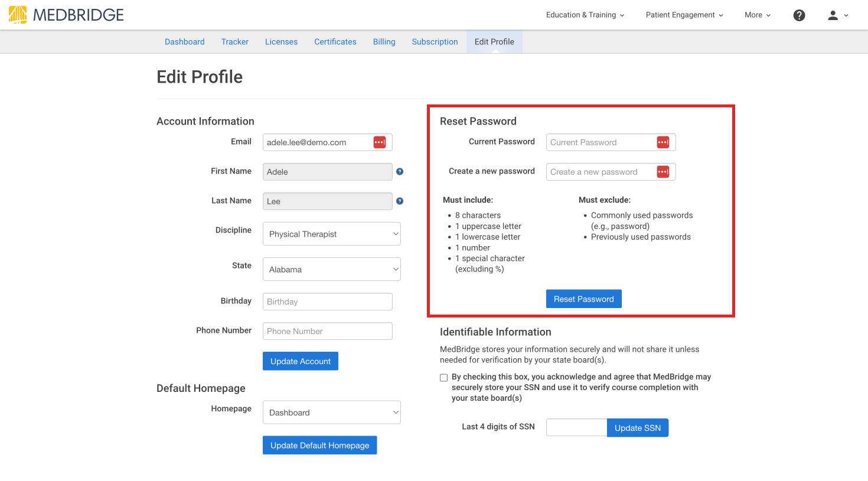The width and height of the screenshot is (868, 481).
Task: Click the MedBridge logo
Action: click(x=65, y=15)
